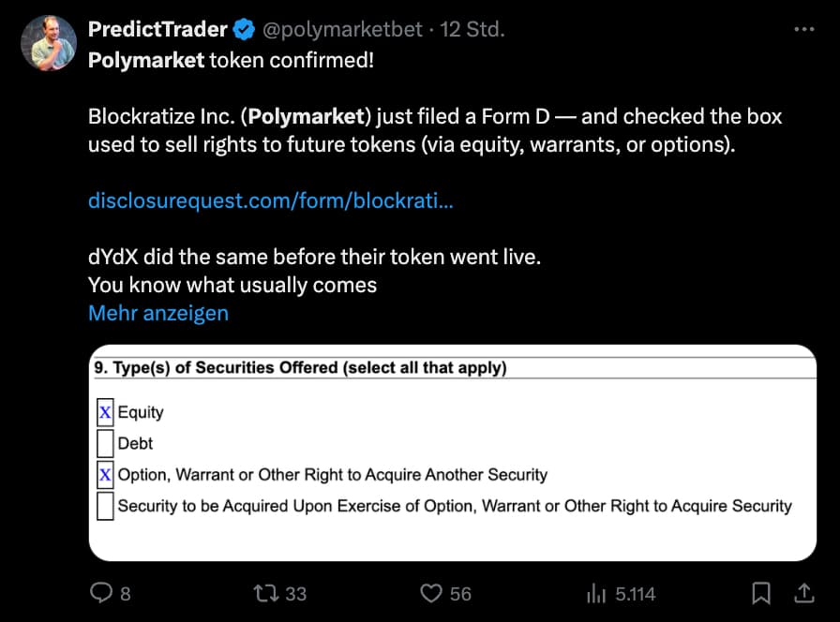Bookmark this post

760,593
